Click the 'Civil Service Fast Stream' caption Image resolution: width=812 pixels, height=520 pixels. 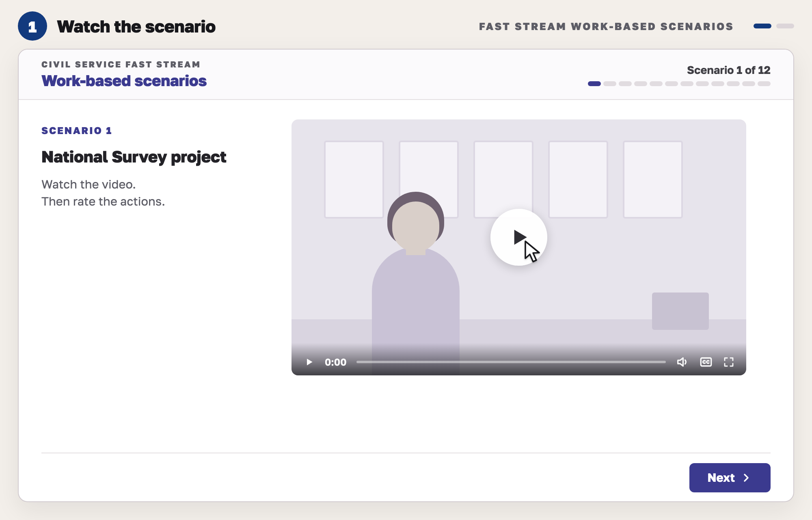click(x=121, y=65)
